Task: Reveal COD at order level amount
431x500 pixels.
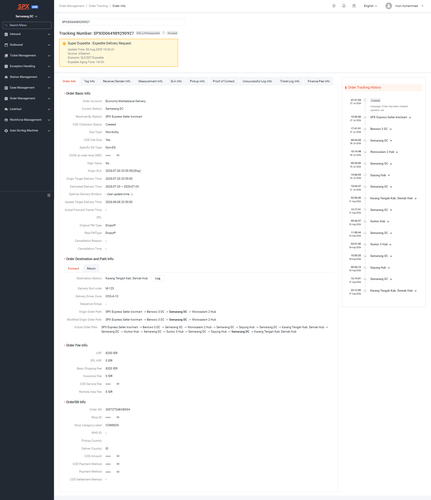Action: (118, 155)
